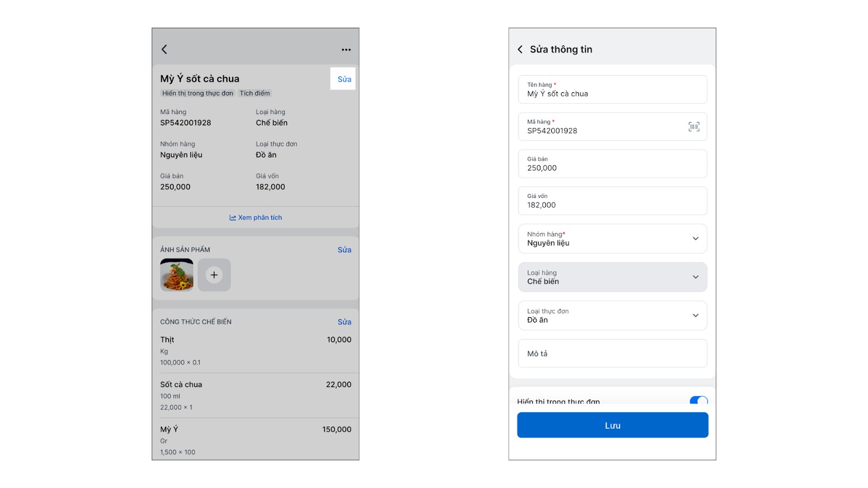Open the Loại hàng dropdown
868x488 pixels.
click(x=695, y=277)
